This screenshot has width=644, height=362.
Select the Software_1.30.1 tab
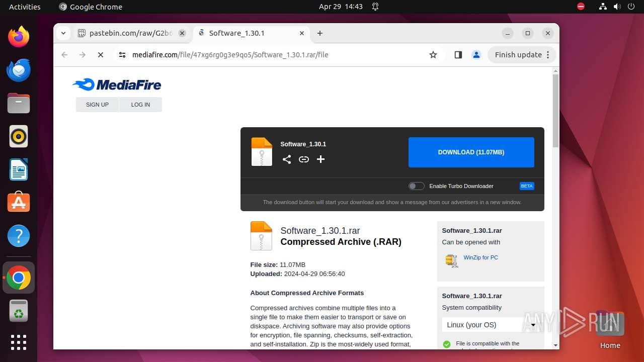tap(252, 33)
